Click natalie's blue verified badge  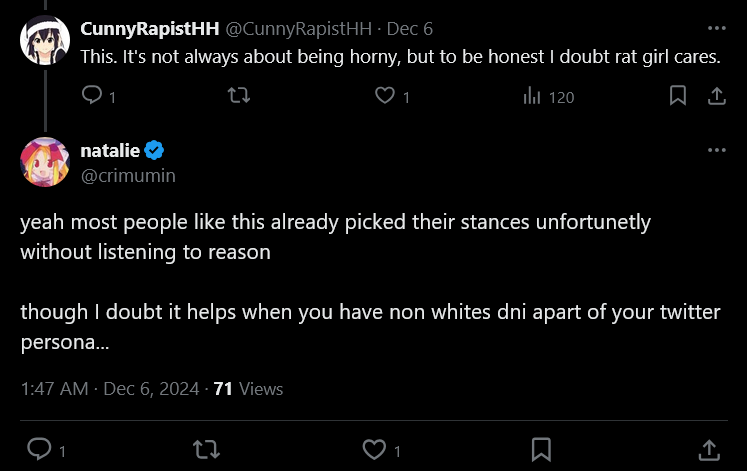click(154, 150)
